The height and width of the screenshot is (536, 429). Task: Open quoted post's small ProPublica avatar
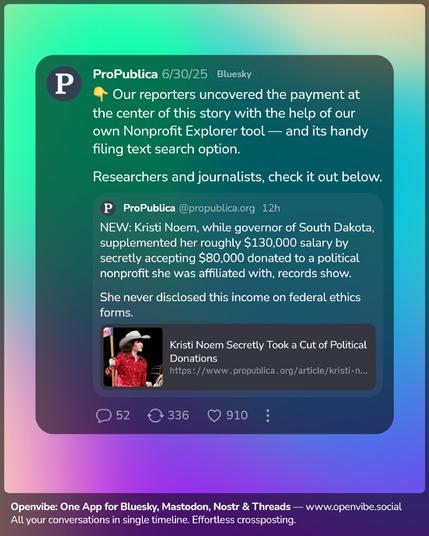108,208
